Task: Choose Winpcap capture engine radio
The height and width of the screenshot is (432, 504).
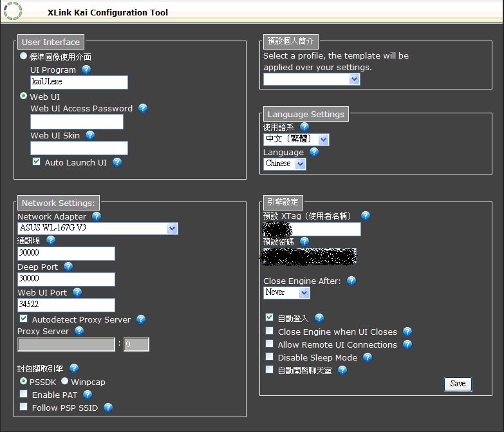Action: pos(64,381)
